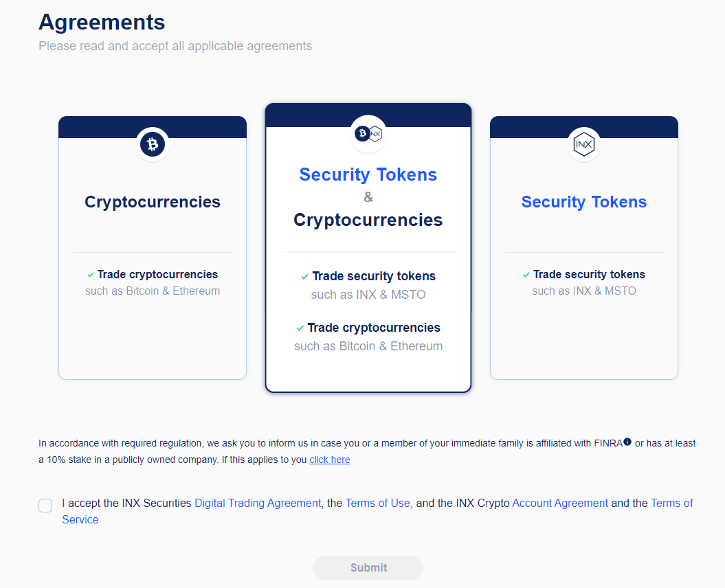Click green checkmark beside Trade cryptocurrencies in left card
This screenshot has width=725, height=588.
[91, 275]
